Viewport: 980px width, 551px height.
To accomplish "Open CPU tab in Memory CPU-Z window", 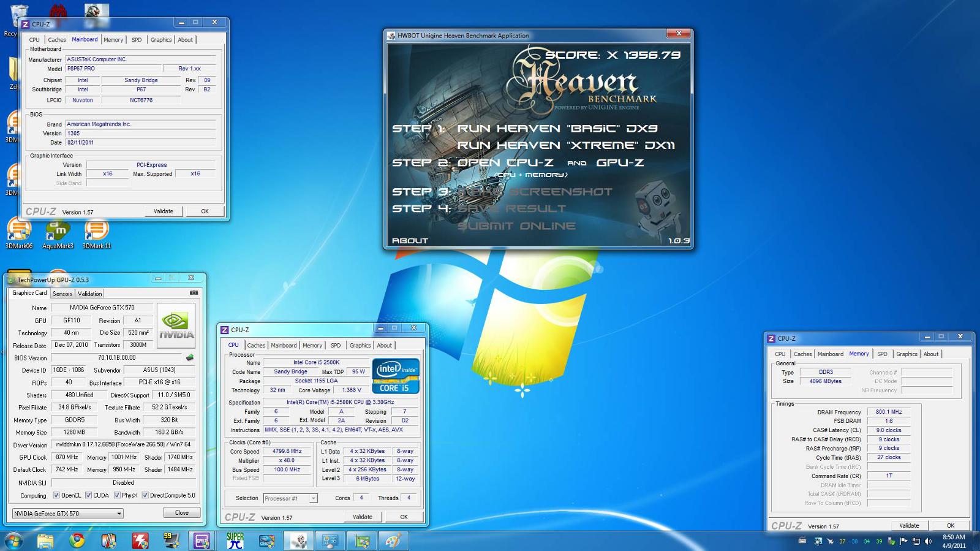I will (780, 354).
